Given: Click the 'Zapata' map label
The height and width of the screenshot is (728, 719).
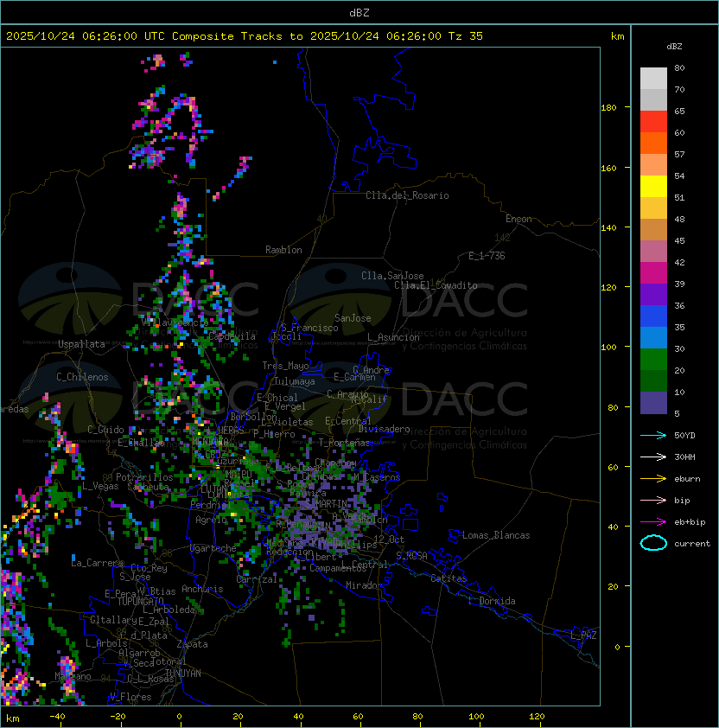Looking at the screenshot, I should tap(192, 644).
